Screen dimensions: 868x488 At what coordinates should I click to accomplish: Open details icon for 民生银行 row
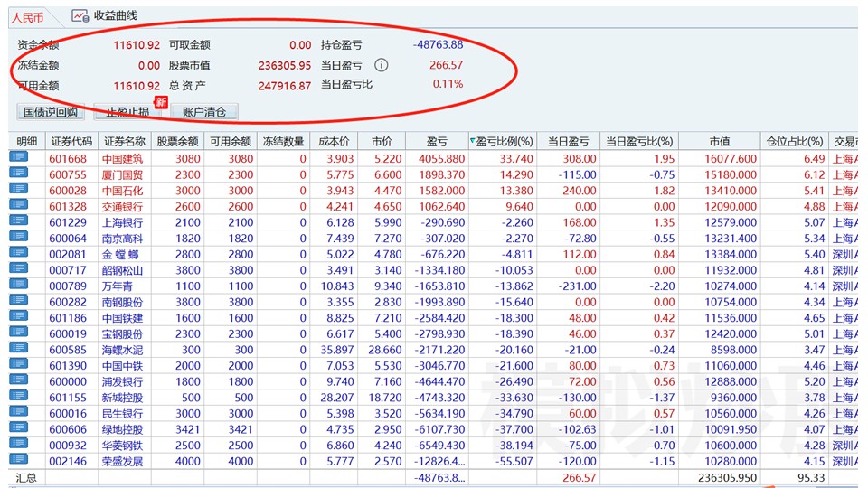[18, 412]
